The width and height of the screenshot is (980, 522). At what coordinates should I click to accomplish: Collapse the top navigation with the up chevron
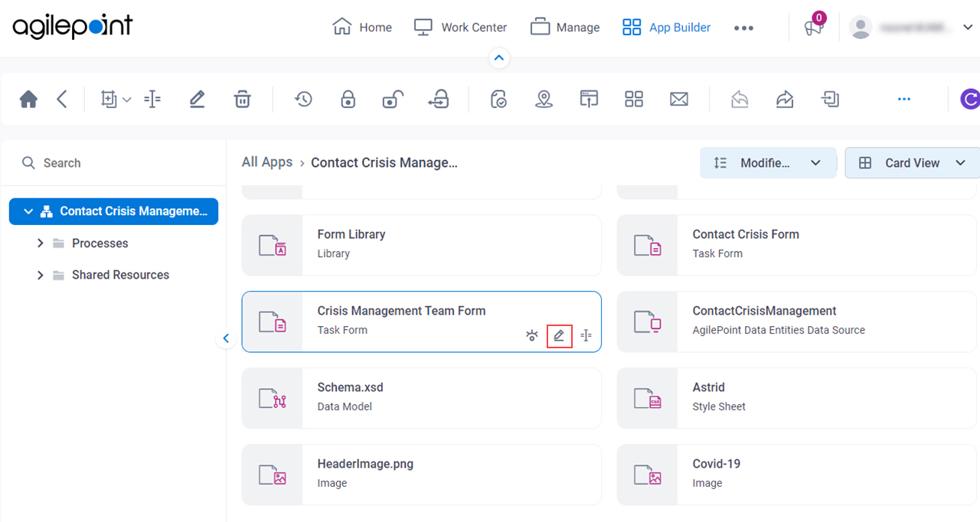pos(498,58)
